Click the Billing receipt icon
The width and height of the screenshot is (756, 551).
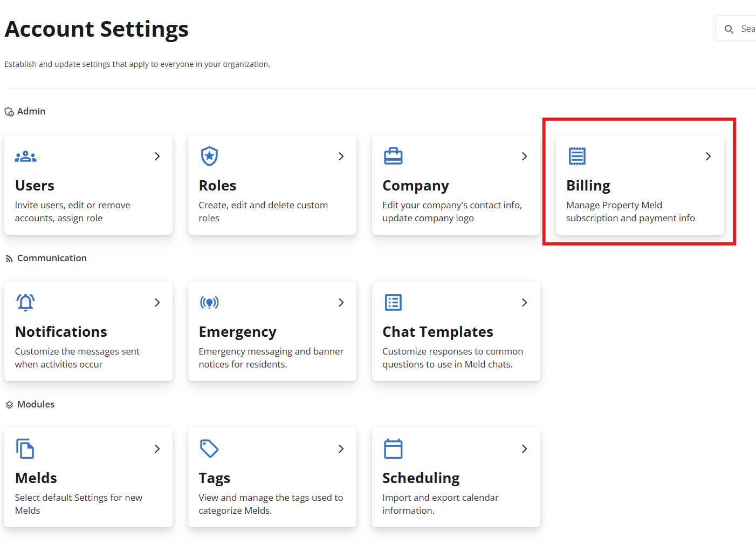click(x=577, y=156)
